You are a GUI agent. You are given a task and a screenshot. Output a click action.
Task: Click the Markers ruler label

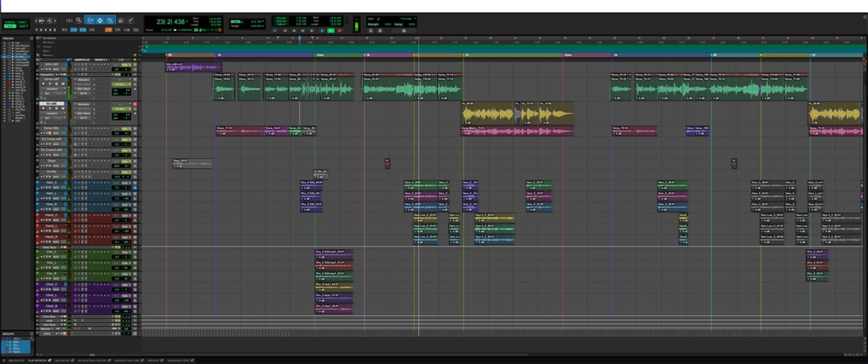coord(48,56)
